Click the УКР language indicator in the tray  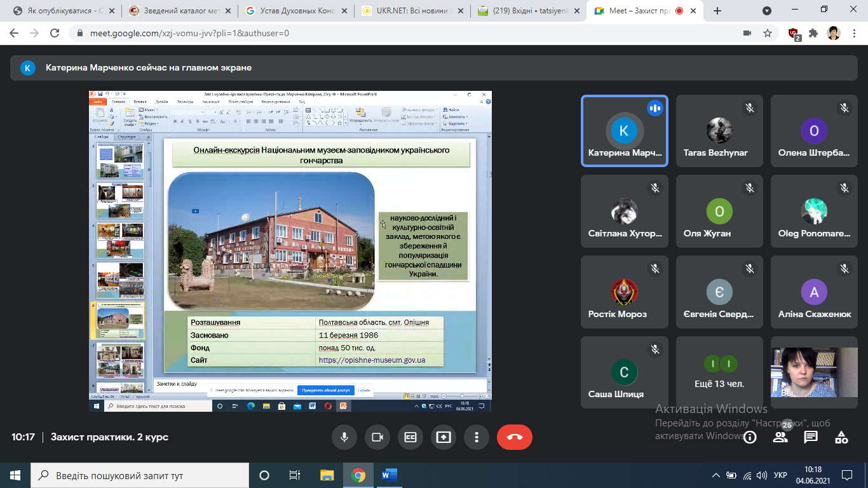[x=780, y=475]
